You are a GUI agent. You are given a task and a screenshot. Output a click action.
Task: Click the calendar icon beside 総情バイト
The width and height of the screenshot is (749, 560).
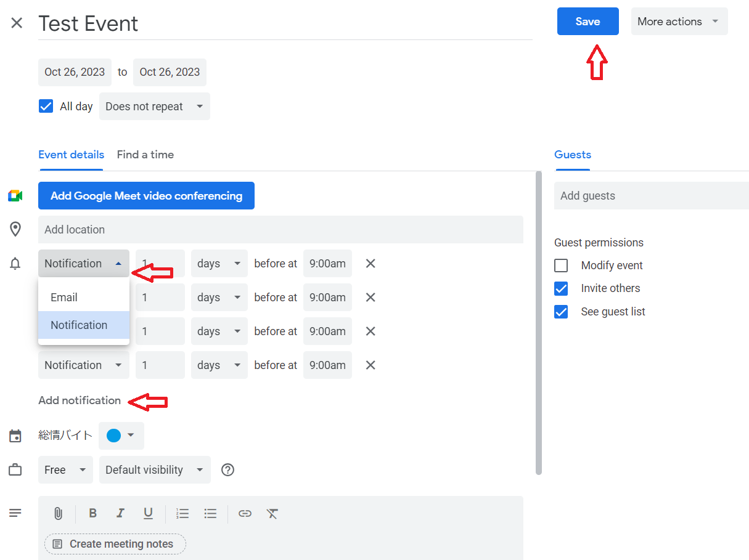[15, 436]
